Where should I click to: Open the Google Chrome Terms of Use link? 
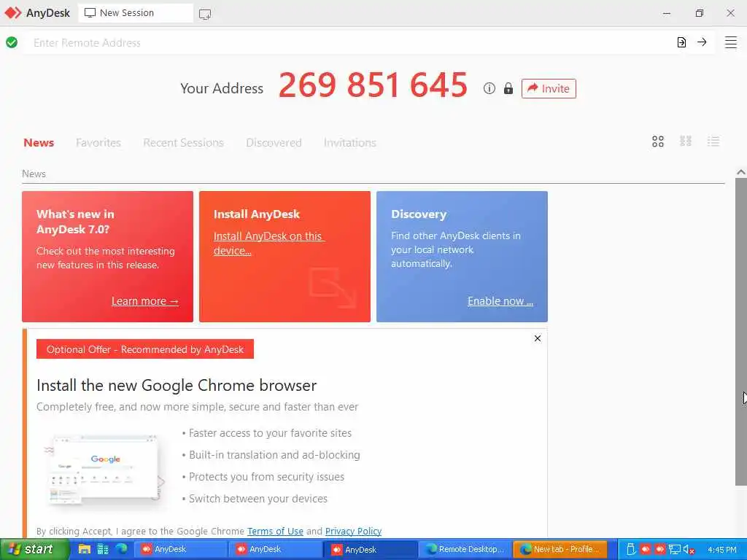click(x=275, y=531)
